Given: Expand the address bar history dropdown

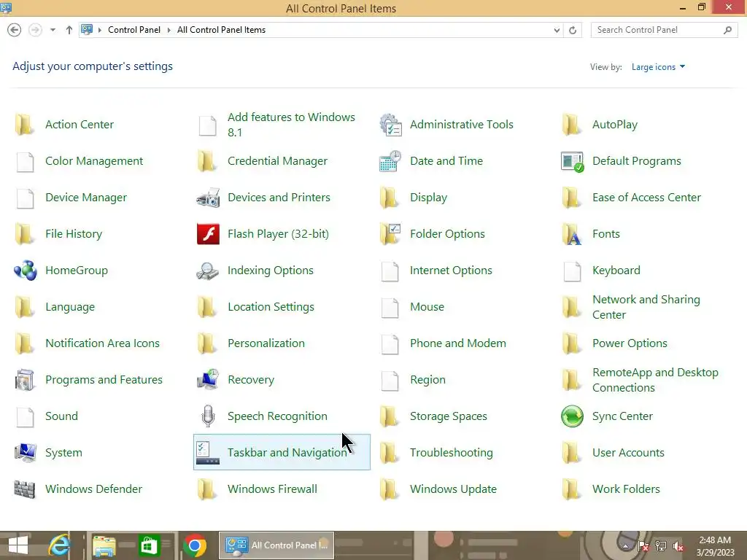Looking at the screenshot, I should (x=557, y=30).
